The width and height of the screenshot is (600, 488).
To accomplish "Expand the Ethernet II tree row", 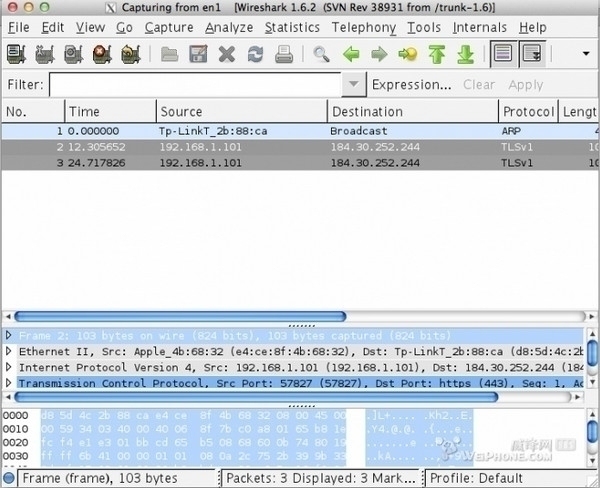I will click(10, 351).
